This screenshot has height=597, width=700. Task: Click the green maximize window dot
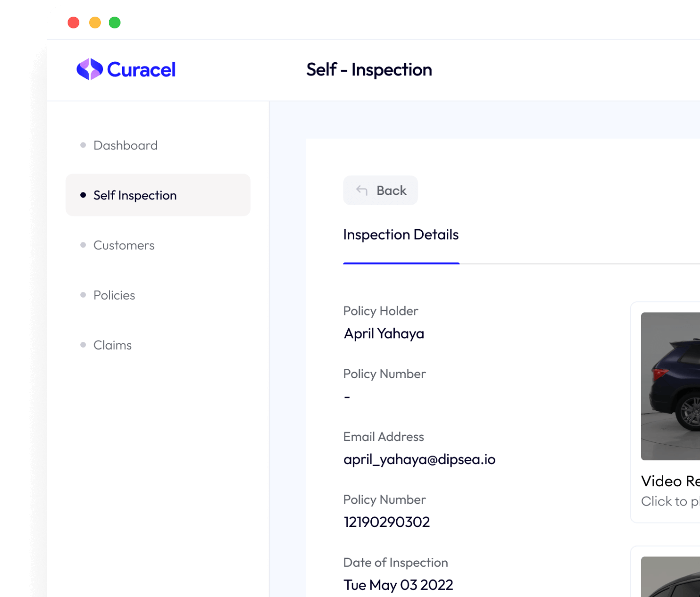click(115, 23)
